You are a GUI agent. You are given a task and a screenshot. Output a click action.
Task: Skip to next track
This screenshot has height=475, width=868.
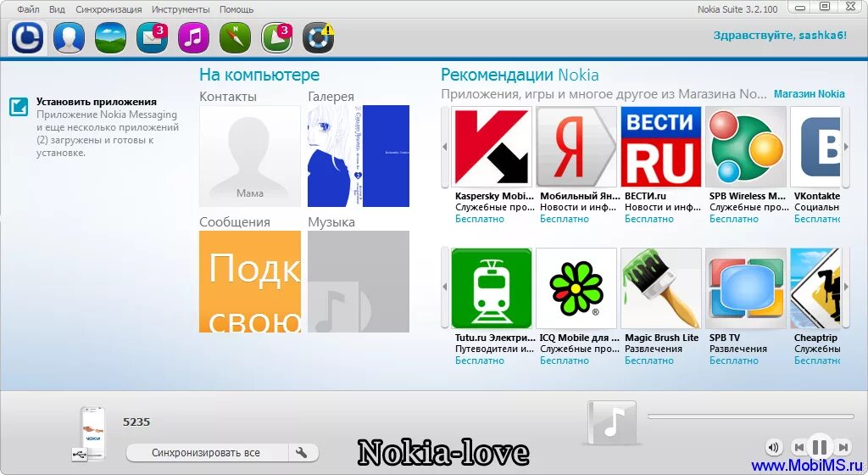coord(843,447)
